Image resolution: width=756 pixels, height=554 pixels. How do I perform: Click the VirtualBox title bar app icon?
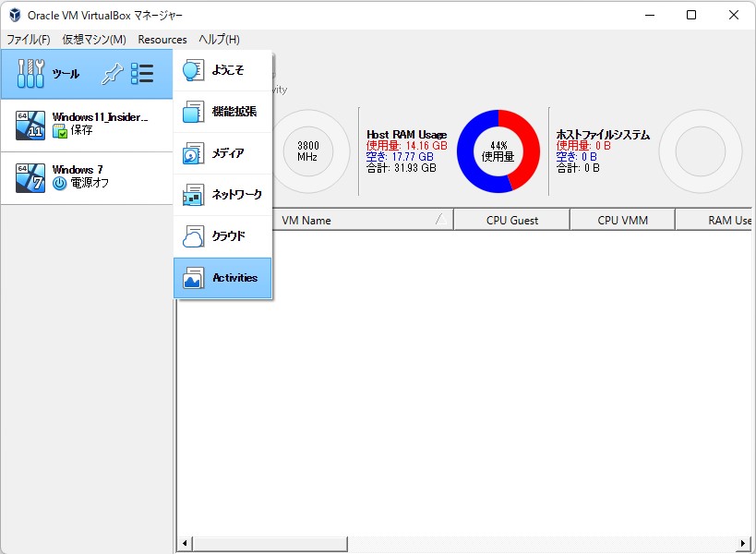15,15
